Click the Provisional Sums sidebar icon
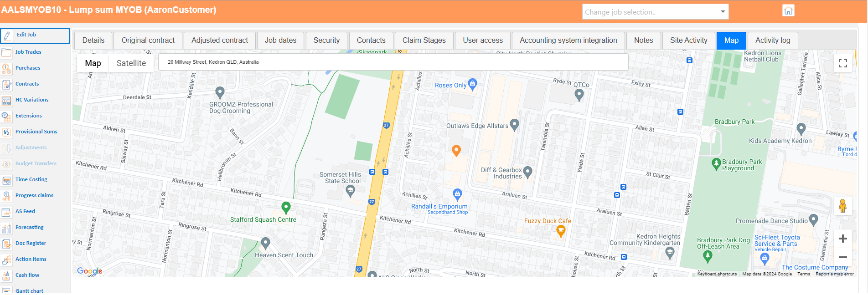Screen dimensions: 868x295 6,132
